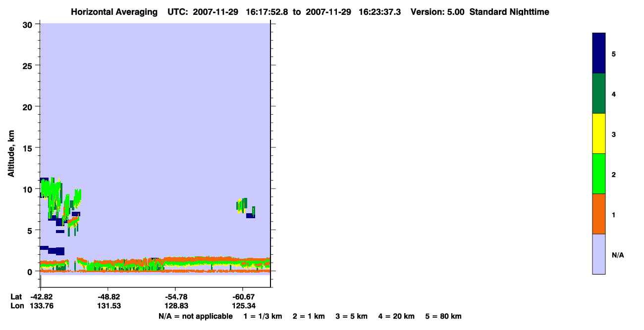This screenshot has height=330, width=644.
Task: Click the lavender N/A colorbar segment
Action: pyautogui.click(x=599, y=254)
